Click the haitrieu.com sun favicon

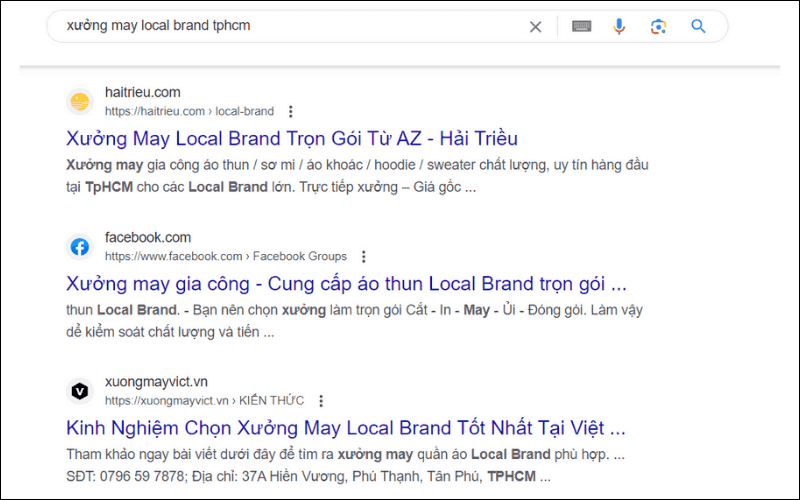click(80, 102)
